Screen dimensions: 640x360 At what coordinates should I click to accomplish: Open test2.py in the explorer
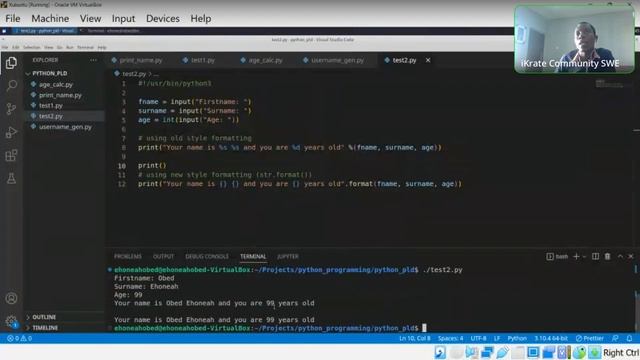[x=51, y=116]
